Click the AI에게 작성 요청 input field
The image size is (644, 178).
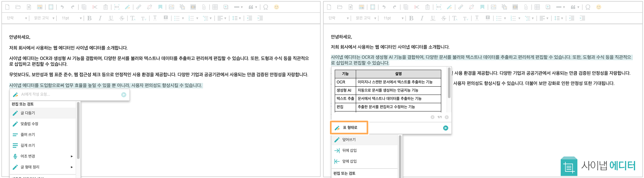click(70, 95)
